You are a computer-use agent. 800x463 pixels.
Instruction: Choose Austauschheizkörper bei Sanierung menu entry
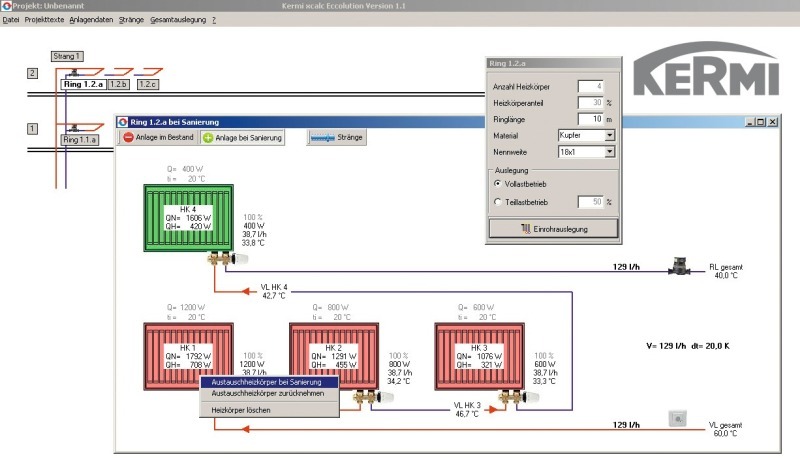click(x=269, y=382)
